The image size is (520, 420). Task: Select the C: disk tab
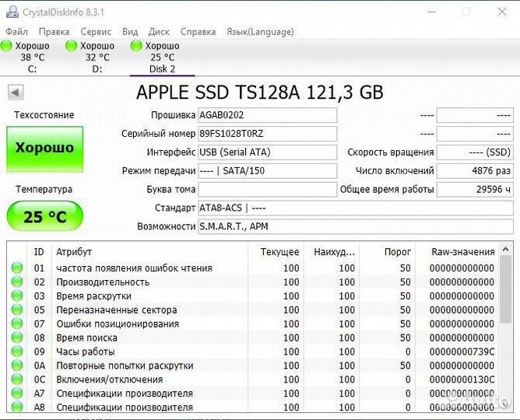tap(32, 58)
